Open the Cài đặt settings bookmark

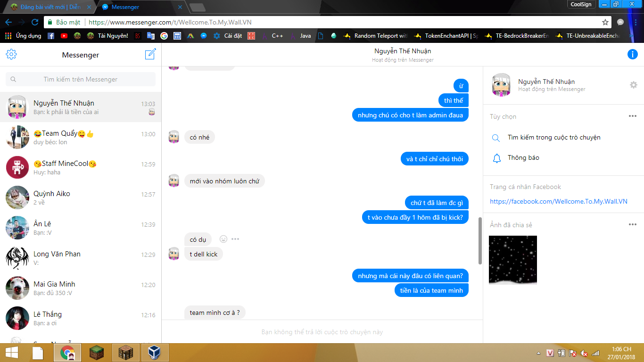point(228,36)
